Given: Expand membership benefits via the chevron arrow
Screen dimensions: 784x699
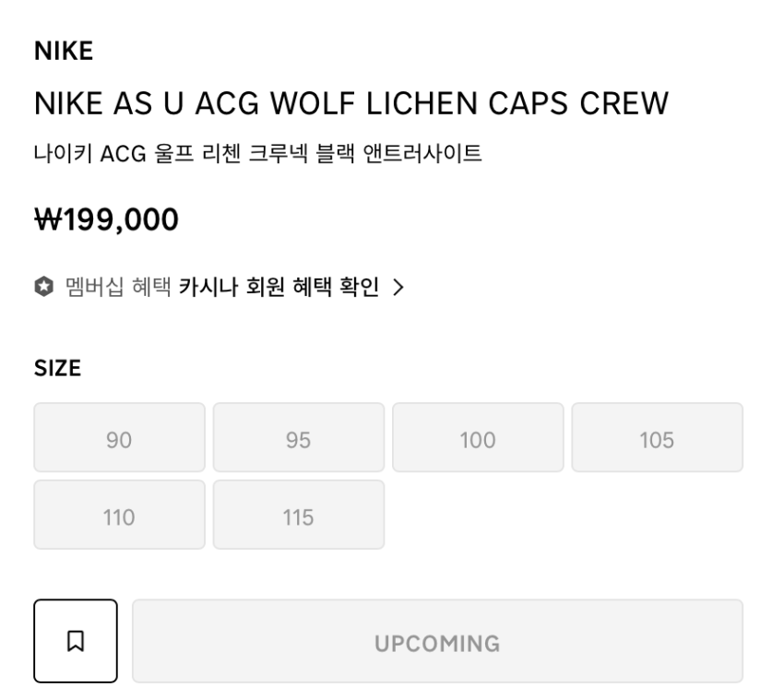Looking at the screenshot, I should click(398, 288).
